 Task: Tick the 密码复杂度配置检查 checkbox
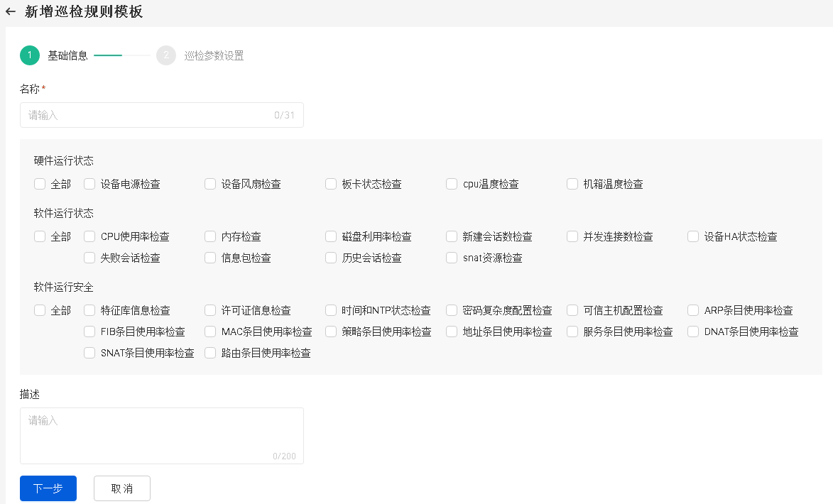[x=452, y=311]
